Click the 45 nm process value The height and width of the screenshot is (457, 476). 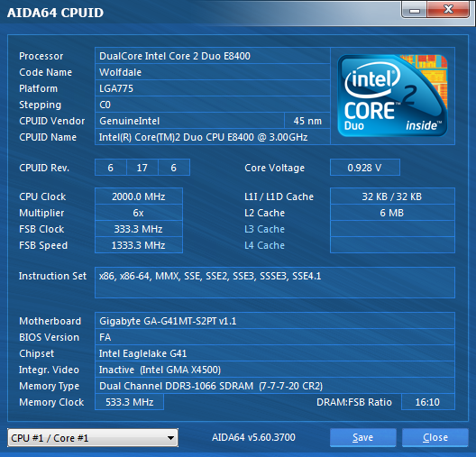pyautogui.click(x=307, y=121)
